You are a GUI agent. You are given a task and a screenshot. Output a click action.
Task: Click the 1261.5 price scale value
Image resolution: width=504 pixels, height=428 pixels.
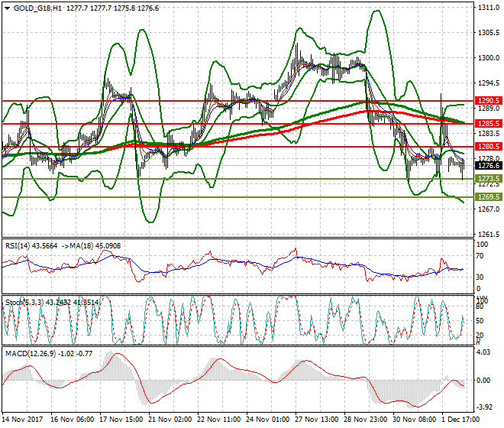tap(489, 235)
